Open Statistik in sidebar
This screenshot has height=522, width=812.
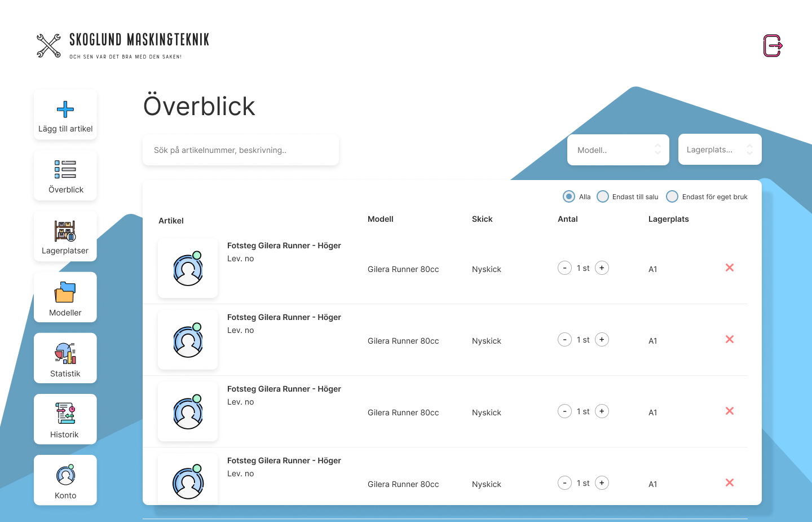point(65,358)
